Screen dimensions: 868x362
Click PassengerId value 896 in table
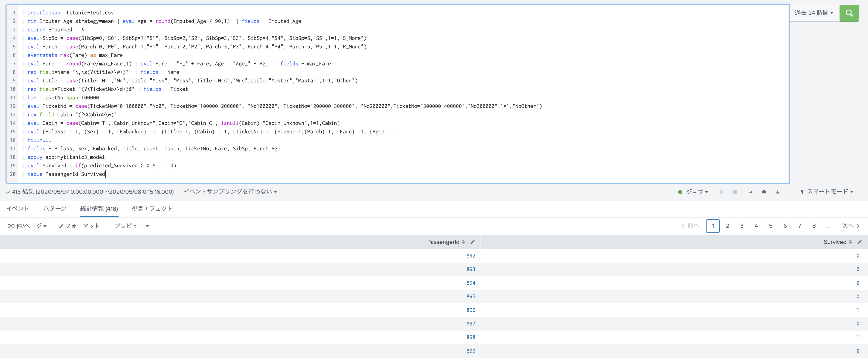(471, 310)
